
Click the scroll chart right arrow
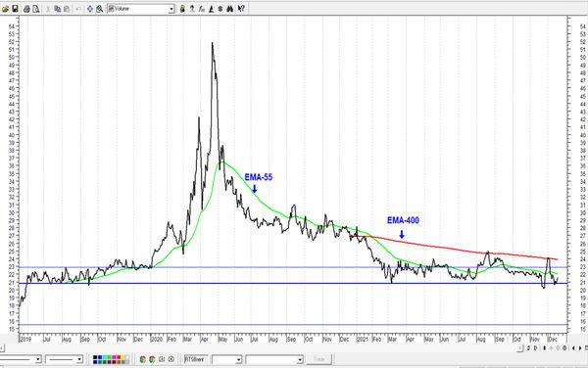(580, 348)
